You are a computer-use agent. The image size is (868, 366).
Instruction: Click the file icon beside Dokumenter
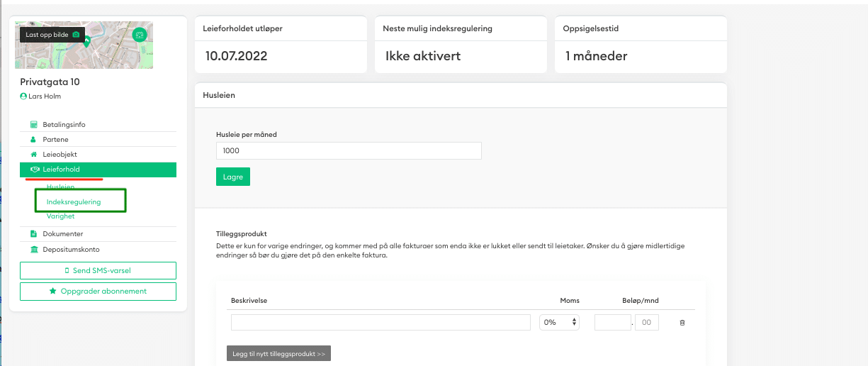tap(33, 234)
